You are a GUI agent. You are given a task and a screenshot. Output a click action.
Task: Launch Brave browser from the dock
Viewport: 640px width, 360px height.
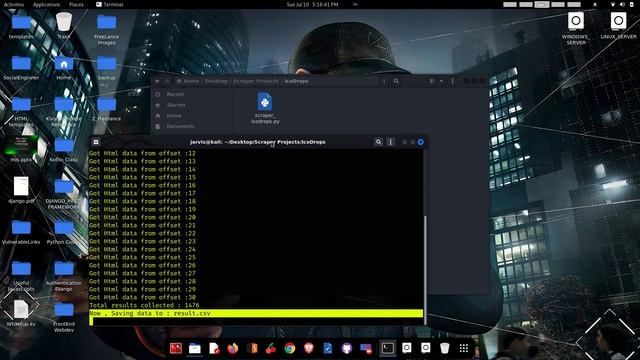click(x=309, y=348)
